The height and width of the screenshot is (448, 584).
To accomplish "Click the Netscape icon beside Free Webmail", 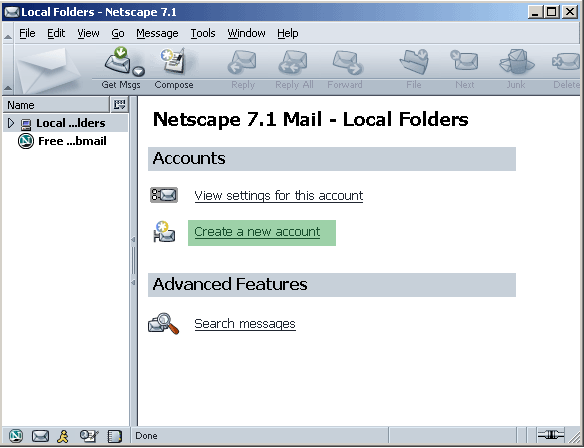I will click(26, 141).
